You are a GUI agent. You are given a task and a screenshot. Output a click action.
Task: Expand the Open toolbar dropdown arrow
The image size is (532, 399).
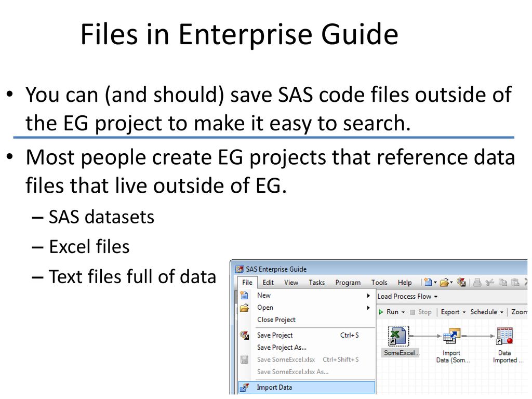tap(451, 282)
